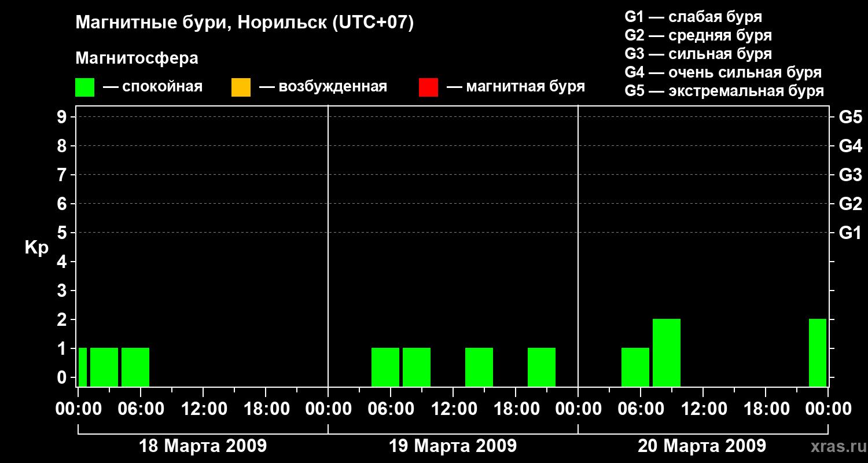868x463 pixels.
Task: Click the Kp 1 bar before 06:00 on 19 Марта
Action: (x=385, y=367)
